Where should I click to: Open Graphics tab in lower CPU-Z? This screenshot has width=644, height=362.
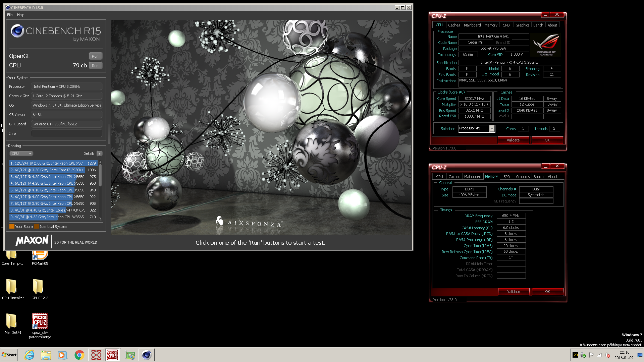pos(523,177)
